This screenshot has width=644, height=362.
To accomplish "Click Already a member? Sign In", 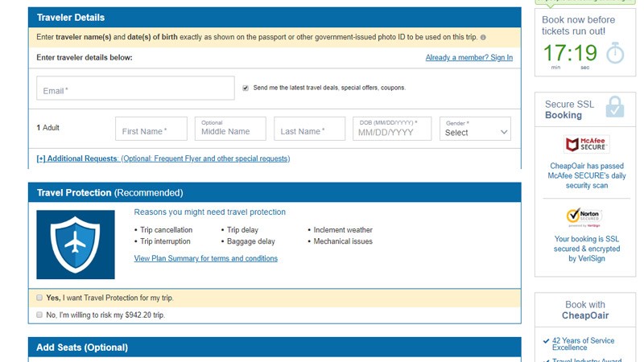I will (x=469, y=58).
